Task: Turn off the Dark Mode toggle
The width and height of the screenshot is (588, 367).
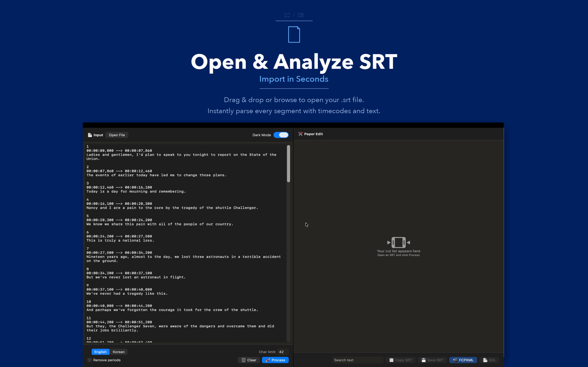Action: 281,135
